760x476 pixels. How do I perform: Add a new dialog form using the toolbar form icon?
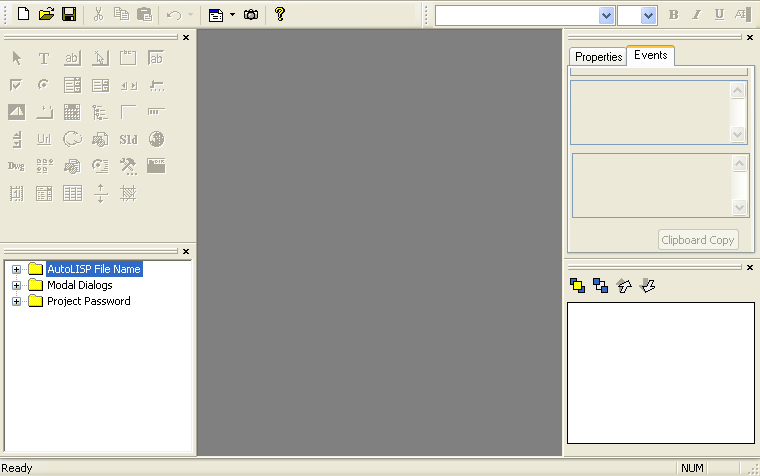click(x=216, y=15)
